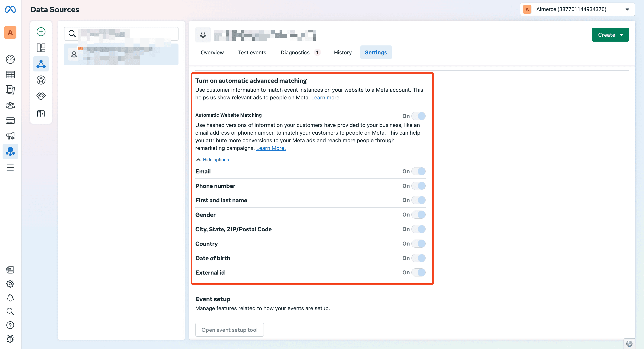
Task: Open the Aimerce account dropdown
Action: [x=577, y=10]
